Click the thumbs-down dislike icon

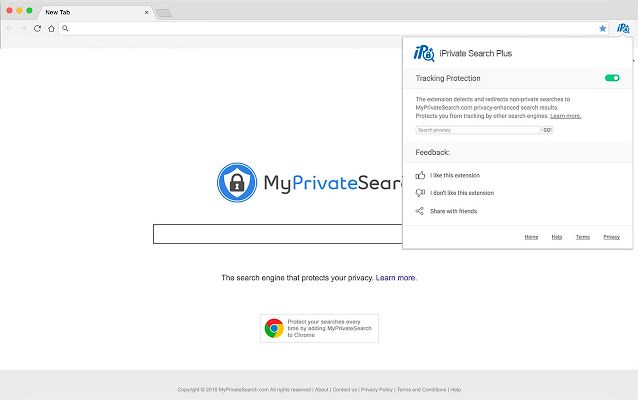[420, 193]
